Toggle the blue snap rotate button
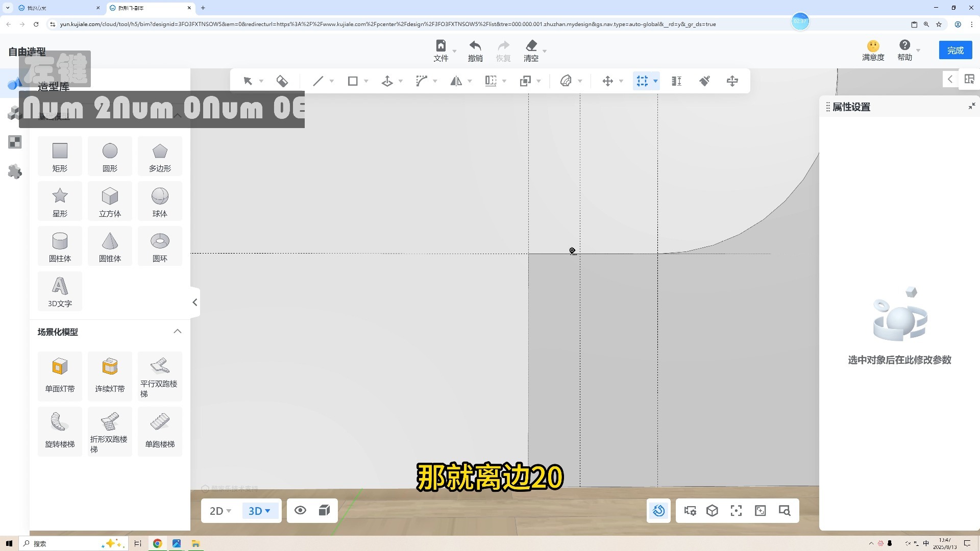Image resolution: width=980 pixels, height=551 pixels. click(x=658, y=510)
